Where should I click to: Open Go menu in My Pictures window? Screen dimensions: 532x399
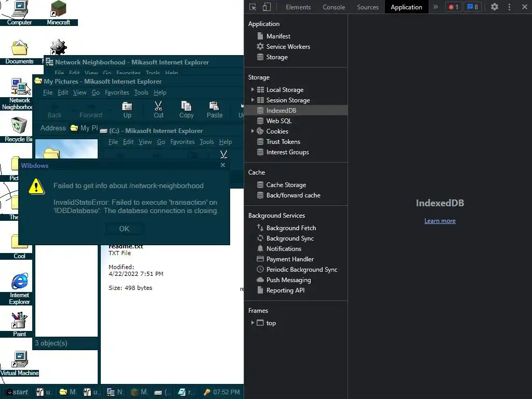click(96, 92)
